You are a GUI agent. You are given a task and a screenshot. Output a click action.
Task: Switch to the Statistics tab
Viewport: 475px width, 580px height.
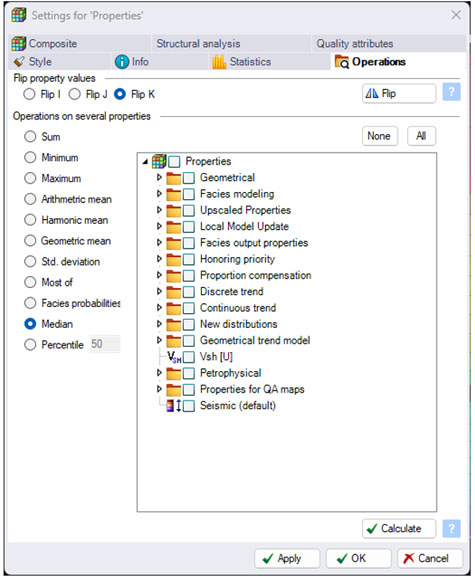242,62
